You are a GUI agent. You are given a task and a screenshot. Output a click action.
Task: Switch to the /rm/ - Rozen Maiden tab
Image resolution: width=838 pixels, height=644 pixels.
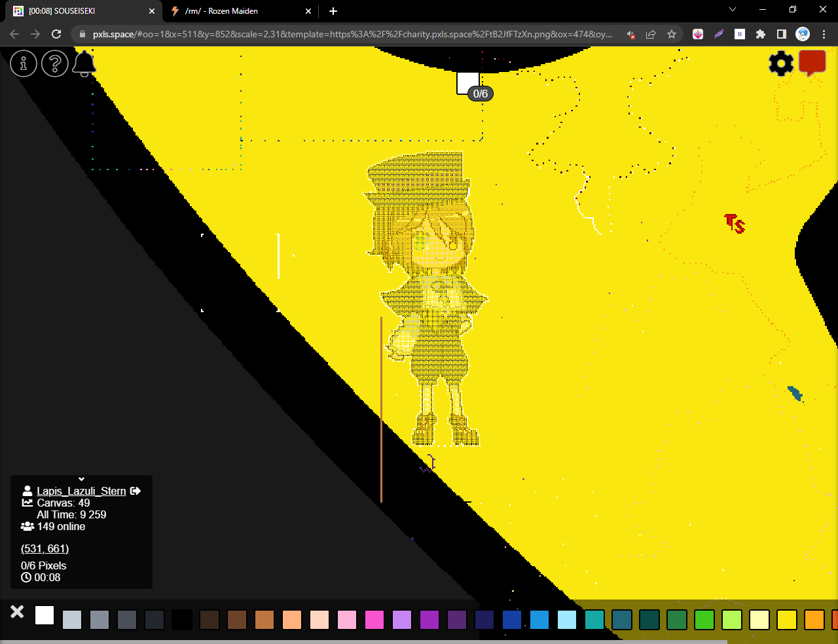pos(241,11)
